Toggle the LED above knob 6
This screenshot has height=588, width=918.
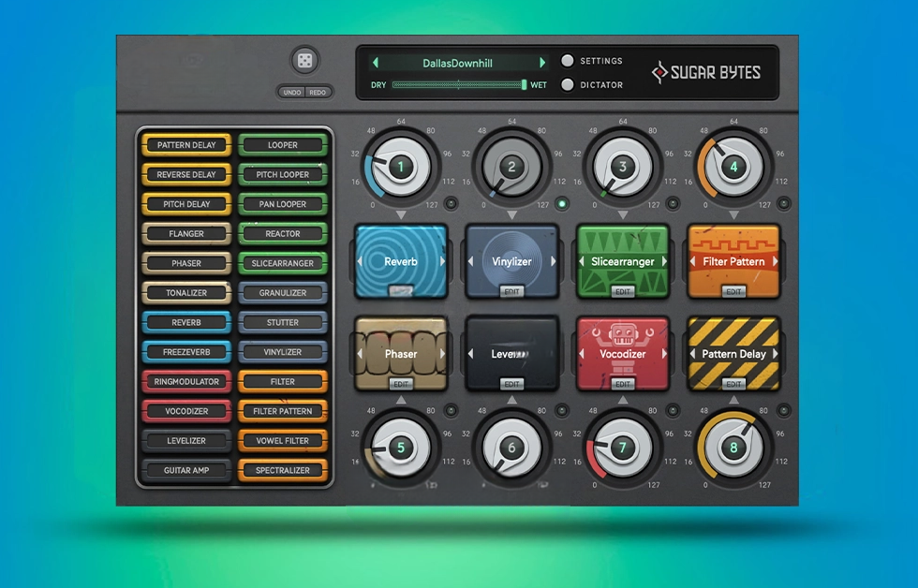pyautogui.click(x=562, y=411)
